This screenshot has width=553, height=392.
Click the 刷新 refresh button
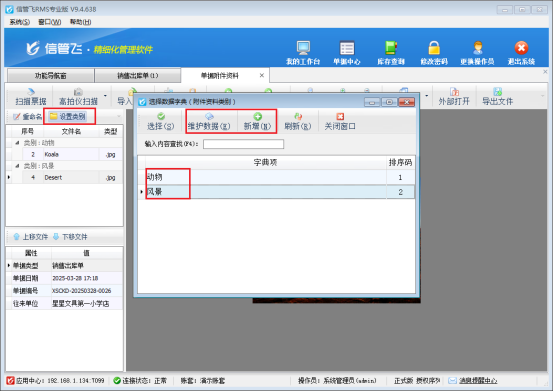[x=298, y=121]
